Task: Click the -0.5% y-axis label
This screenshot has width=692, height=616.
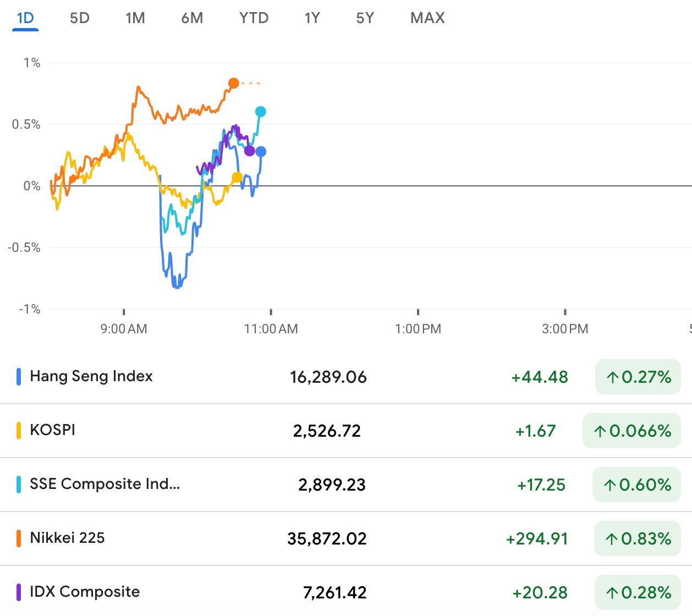Action: [24, 248]
